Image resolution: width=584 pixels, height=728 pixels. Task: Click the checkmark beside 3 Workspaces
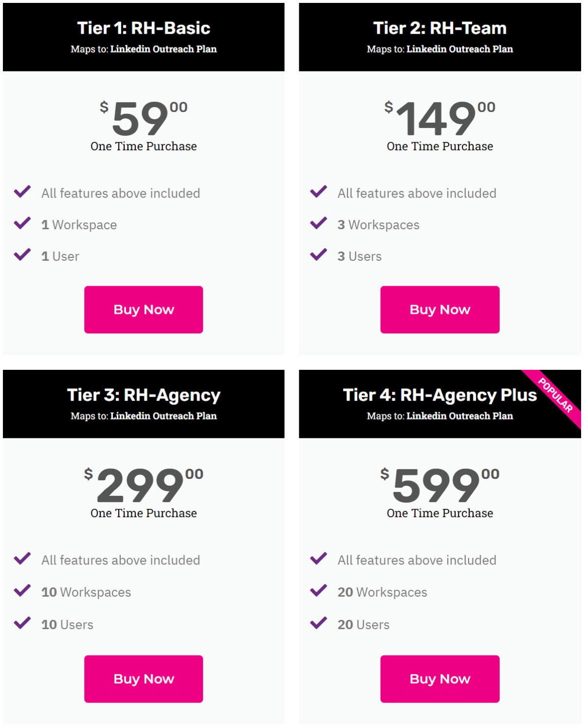coord(319,223)
